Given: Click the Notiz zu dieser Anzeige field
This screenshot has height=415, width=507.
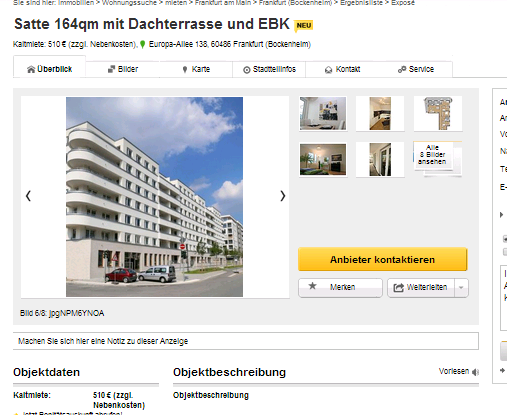Looking at the screenshot, I should click(x=246, y=341).
